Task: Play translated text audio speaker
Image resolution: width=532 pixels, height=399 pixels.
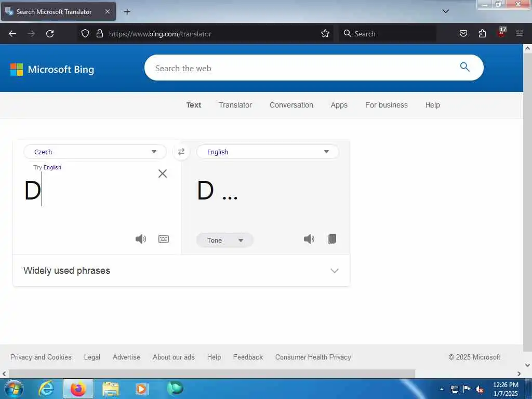Action: 309,239
